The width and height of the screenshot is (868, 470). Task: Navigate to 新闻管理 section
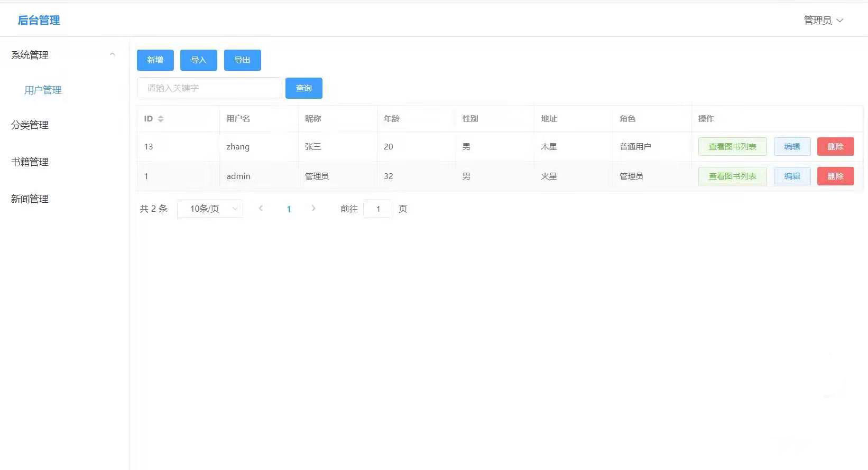click(30, 199)
